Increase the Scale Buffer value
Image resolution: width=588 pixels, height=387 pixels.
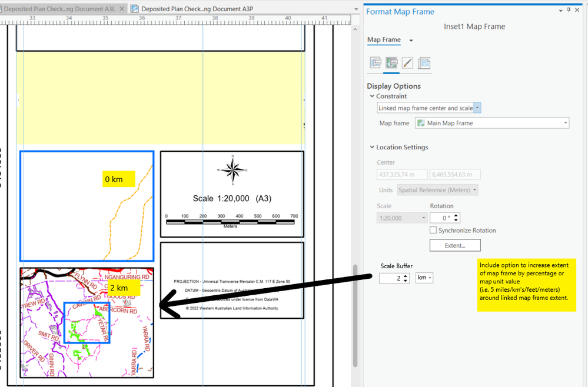coord(406,276)
